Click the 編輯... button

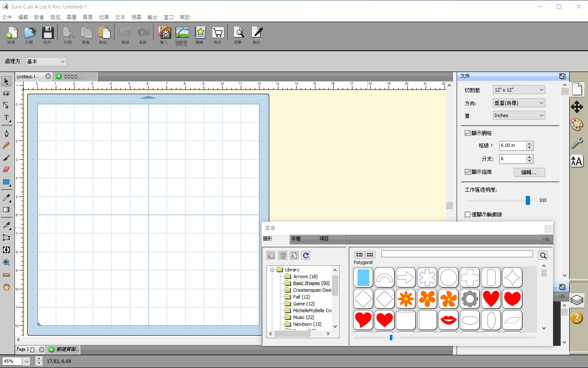click(529, 172)
